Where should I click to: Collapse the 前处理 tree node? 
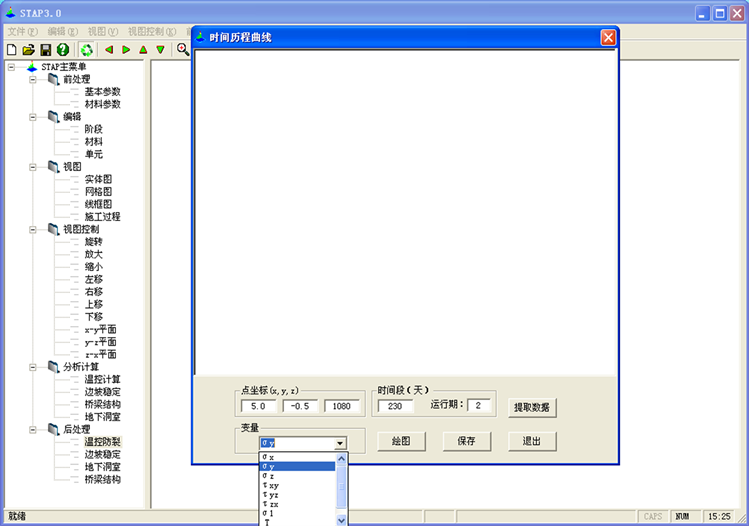(x=32, y=79)
